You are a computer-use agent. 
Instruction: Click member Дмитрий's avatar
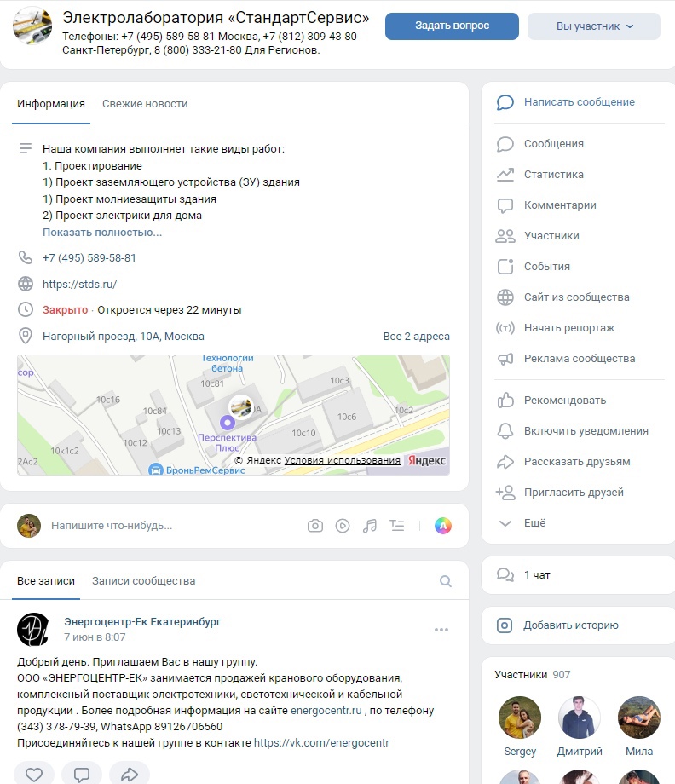click(580, 718)
